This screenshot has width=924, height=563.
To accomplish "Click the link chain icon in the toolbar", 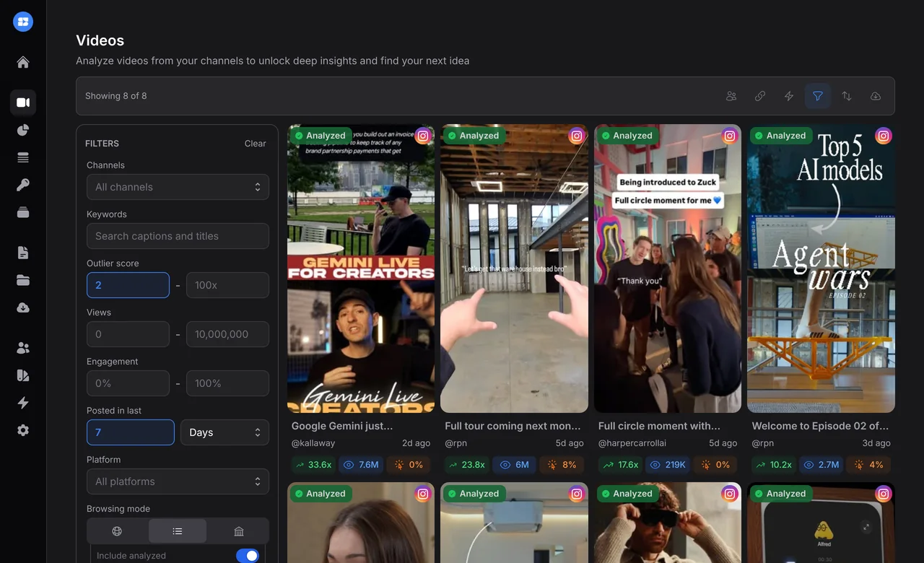I will (760, 96).
